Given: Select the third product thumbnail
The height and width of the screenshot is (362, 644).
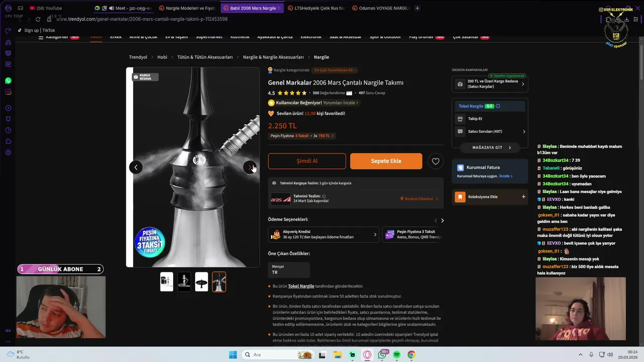Looking at the screenshot, I should click(201, 282).
